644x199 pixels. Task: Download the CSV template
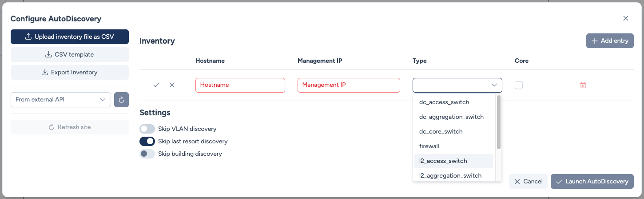(x=70, y=54)
